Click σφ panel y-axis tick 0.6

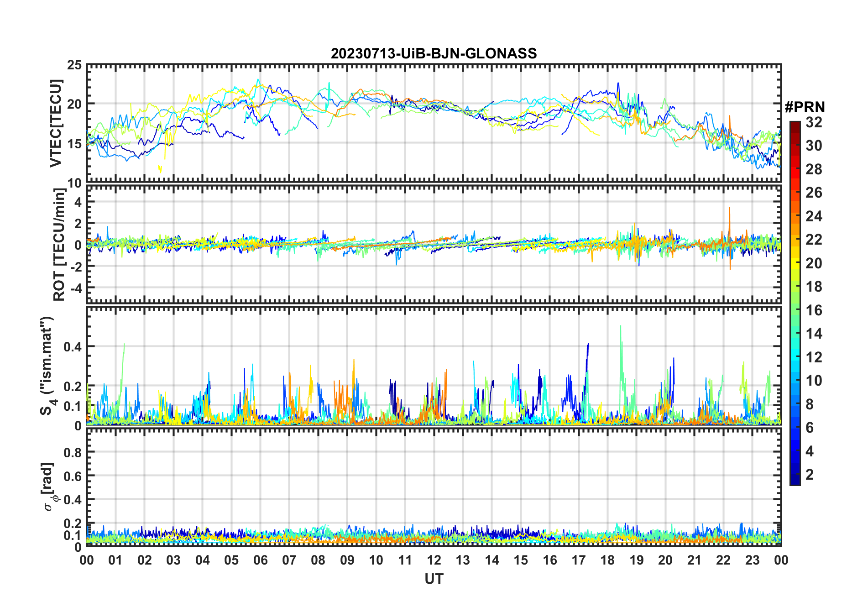tap(73, 476)
